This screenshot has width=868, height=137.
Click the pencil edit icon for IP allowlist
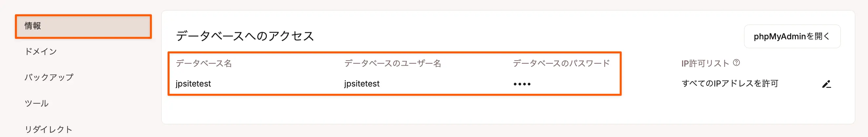click(x=827, y=84)
